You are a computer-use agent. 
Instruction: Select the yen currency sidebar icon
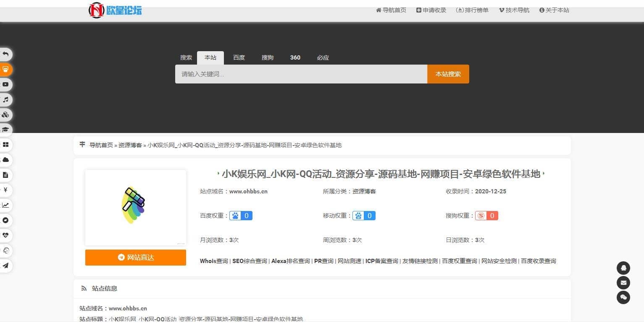5,190
